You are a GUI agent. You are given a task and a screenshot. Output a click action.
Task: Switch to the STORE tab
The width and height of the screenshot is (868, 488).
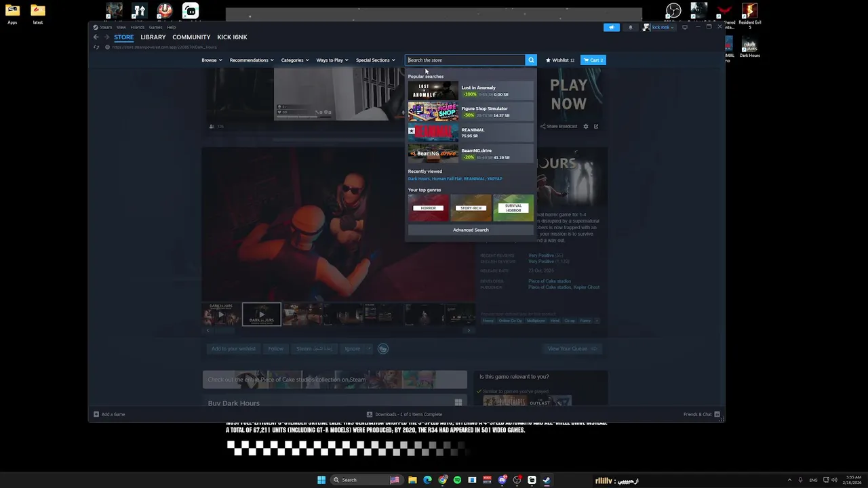pos(123,37)
